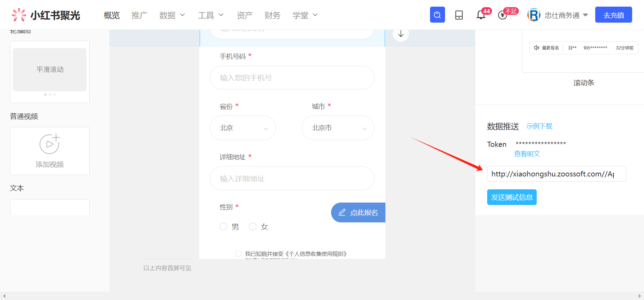Viewport: 644px width, 300px height.
Task: Open the 城市 dropdown showing 北京市
Action: click(x=338, y=128)
